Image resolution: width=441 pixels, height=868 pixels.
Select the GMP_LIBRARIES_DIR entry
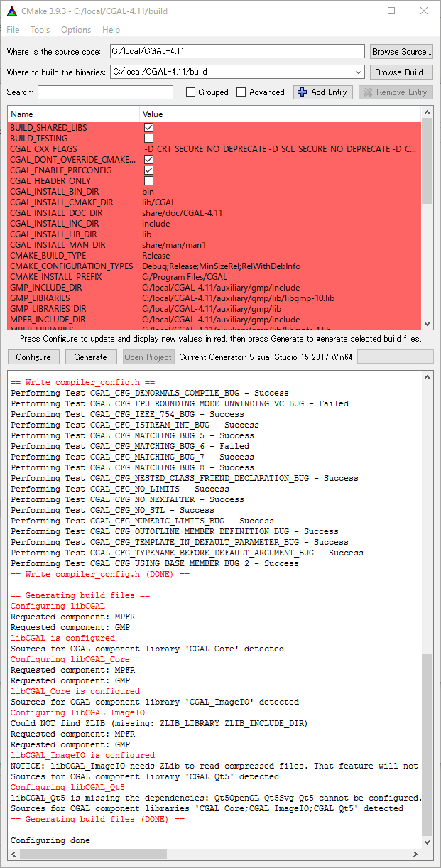click(214, 309)
